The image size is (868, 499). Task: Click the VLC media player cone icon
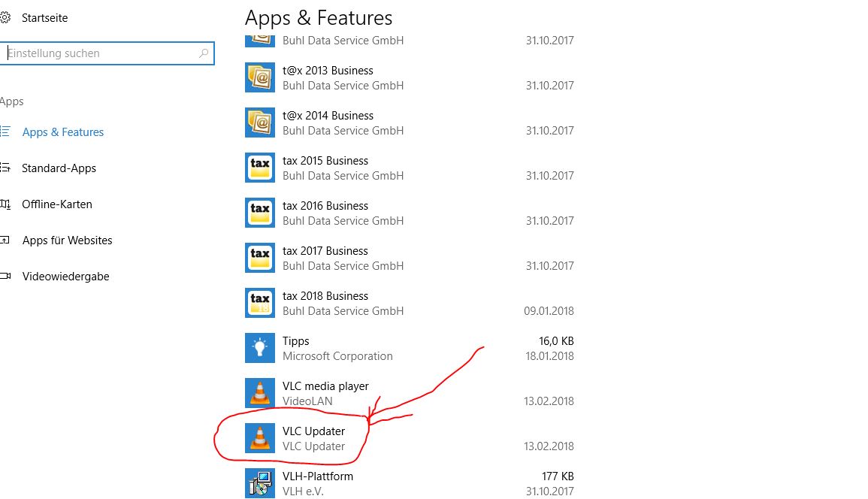[259, 393]
